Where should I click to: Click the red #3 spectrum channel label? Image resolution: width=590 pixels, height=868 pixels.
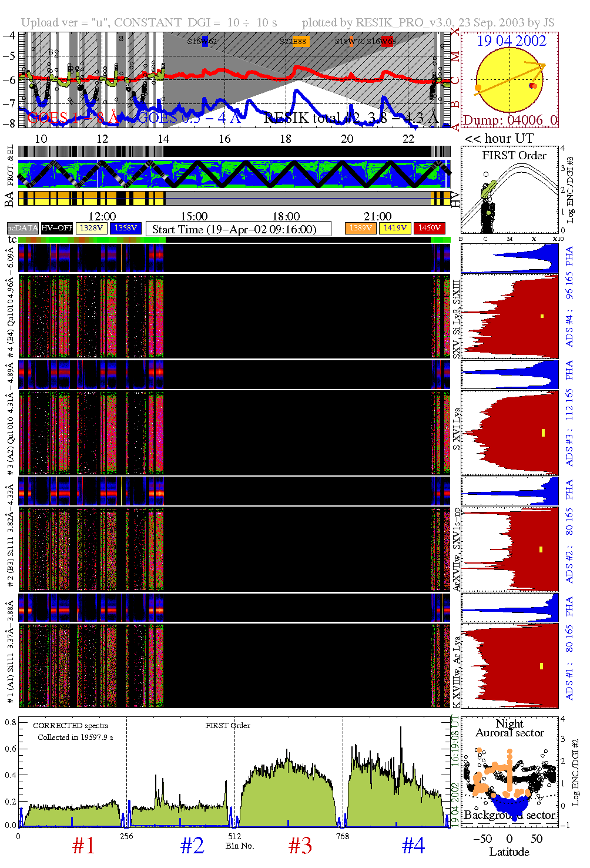click(x=300, y=846)
